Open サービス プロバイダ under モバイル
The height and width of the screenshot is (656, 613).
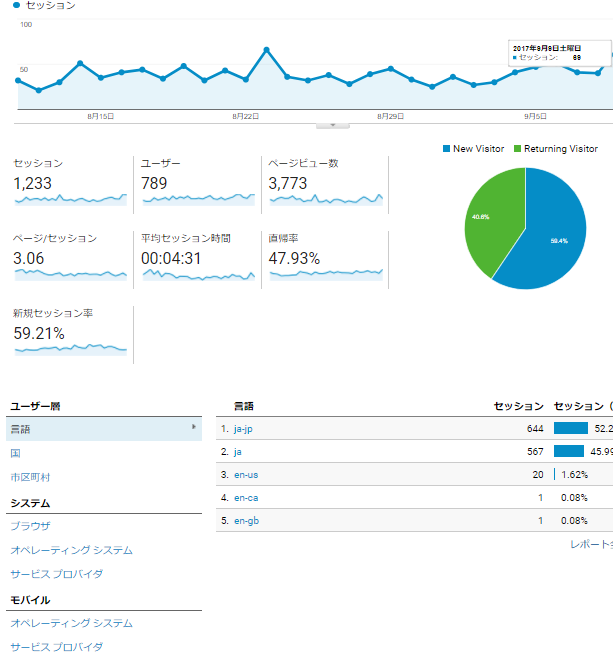pyautogui.click(x=56, y=647)
